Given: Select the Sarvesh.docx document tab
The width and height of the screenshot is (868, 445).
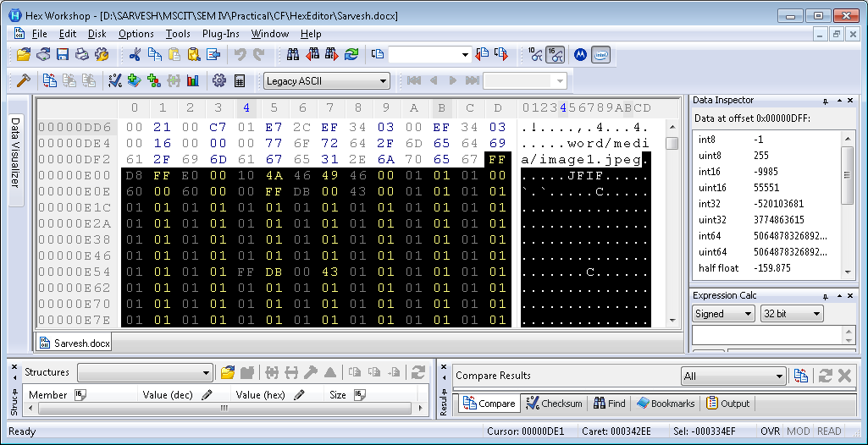Looking at the screenshot, I should [x=75, y=343].
